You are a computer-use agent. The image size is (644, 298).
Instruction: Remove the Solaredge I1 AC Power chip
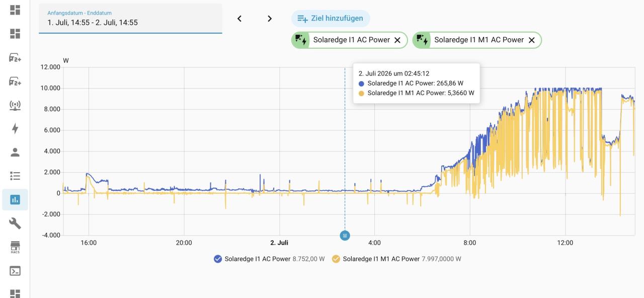point(397,40)
